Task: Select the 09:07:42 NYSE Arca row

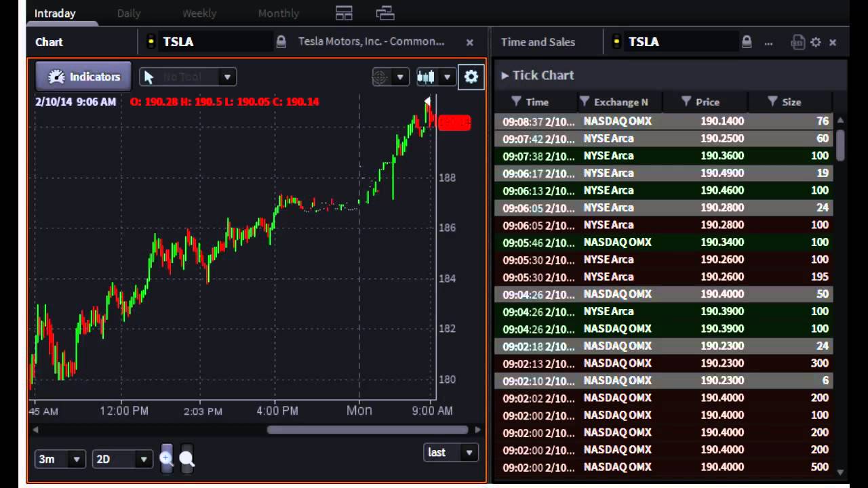Action: [664, 139]
